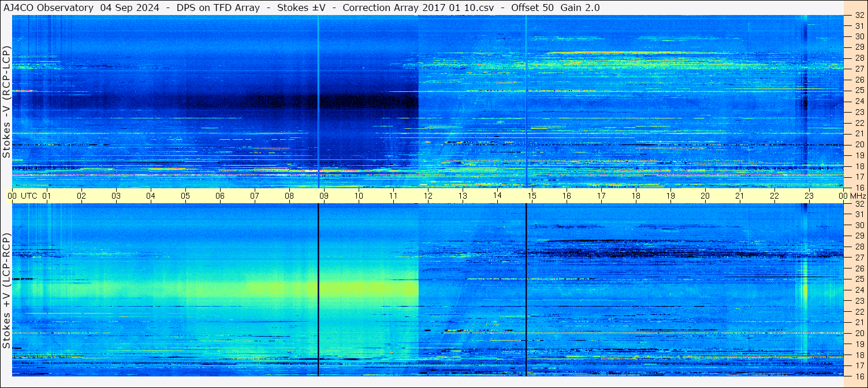The width and height of the screenshot is (868, 388).
Task: Click the 16 MHz mark on lower scale
Action: pos(859,376)
